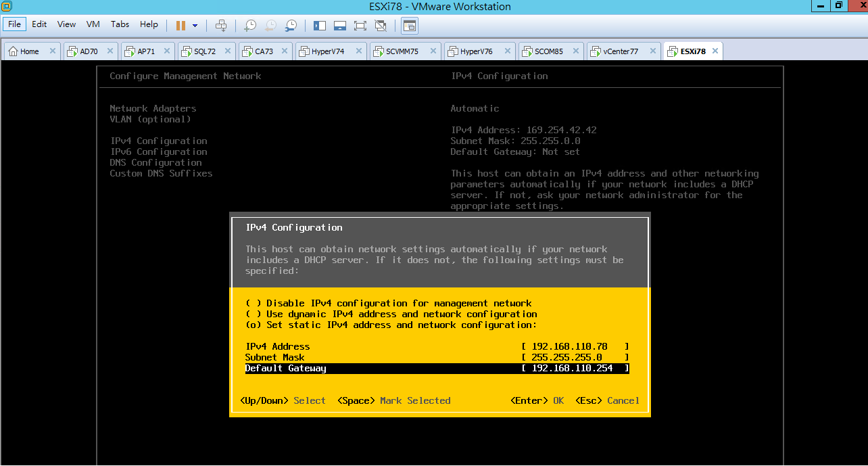This screenshot has width=868, height=466.
Task: Open the File menu
Action: 15,24
